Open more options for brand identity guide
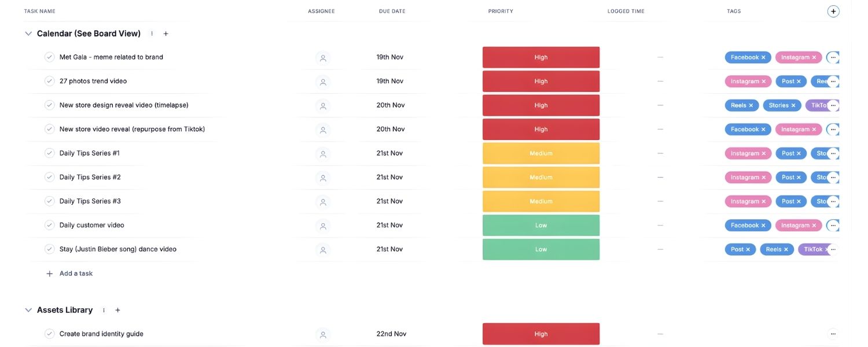Viewport: 868px width, 347px height. (x=833, y=334)
